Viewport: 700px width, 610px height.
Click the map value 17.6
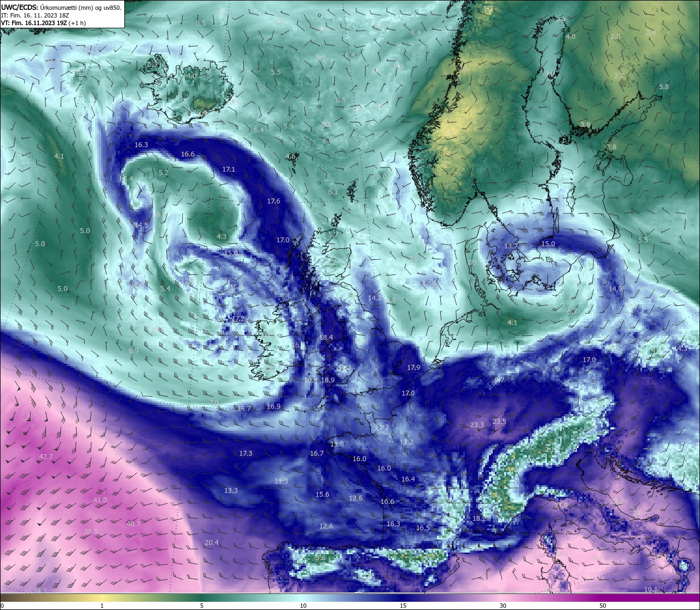point(273,201)
